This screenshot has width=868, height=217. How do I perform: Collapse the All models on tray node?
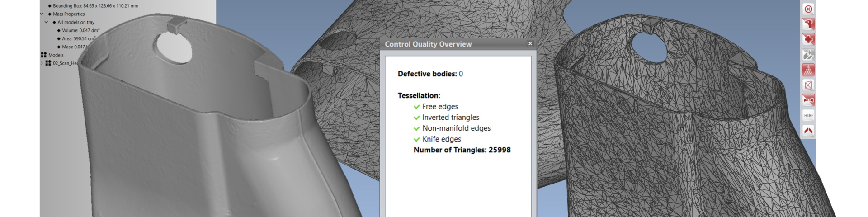coord(46,22)
